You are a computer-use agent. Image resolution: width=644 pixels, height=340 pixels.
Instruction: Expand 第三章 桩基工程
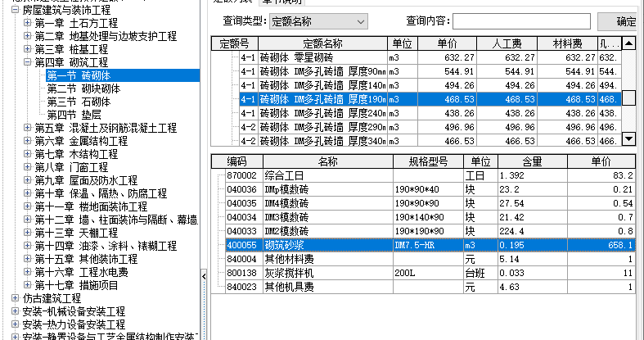point(27,49)
